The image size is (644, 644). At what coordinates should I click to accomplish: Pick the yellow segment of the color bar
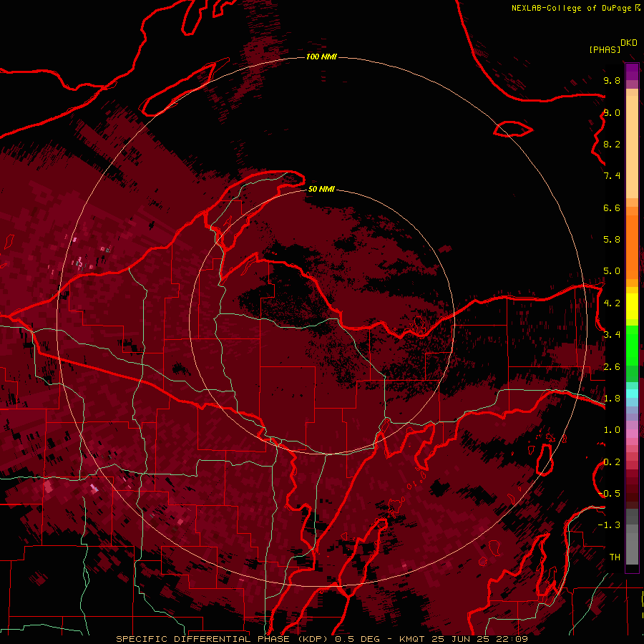pos(632,306)
